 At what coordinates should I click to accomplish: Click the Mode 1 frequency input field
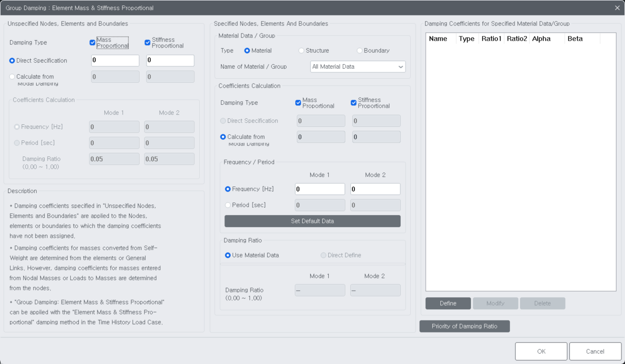pos(320,189)
